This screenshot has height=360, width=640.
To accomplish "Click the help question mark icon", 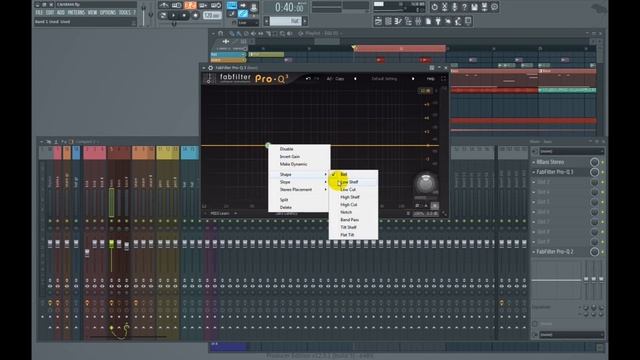I will (464, 7).
